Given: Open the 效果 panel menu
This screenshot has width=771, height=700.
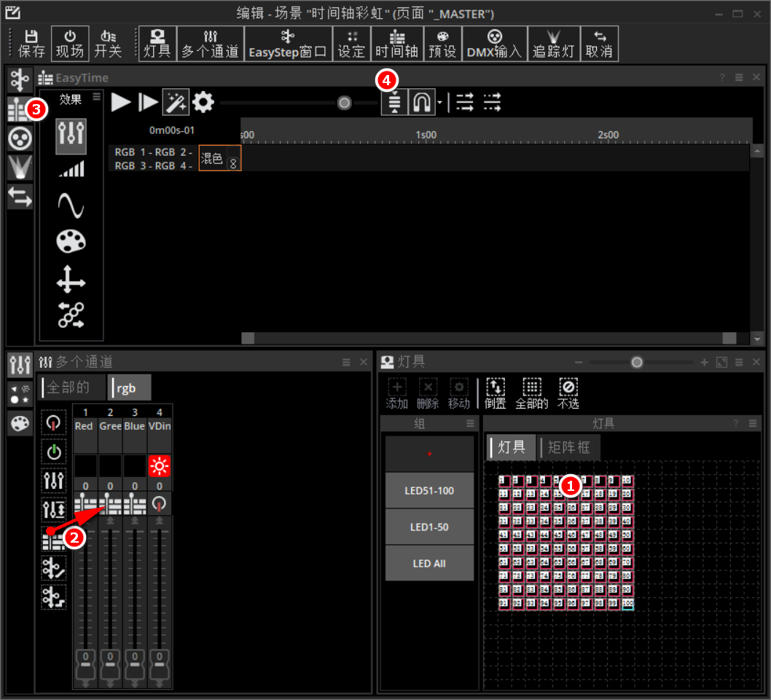Looking at the screenshot, I should click(x=96, y=98).
